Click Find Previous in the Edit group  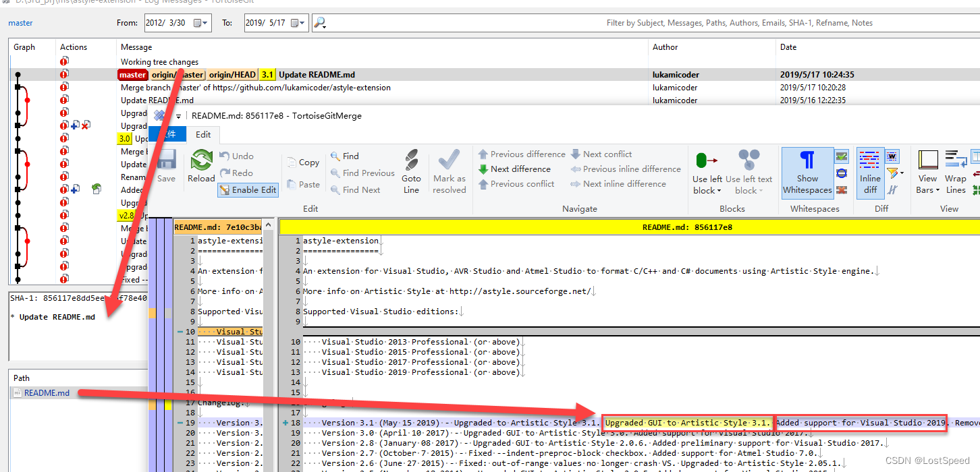click(x=362, y=173)
